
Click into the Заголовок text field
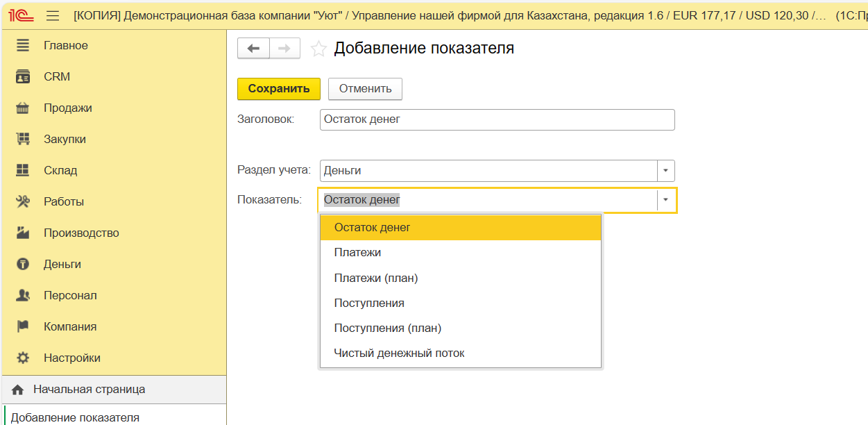[x=497, y=119]
